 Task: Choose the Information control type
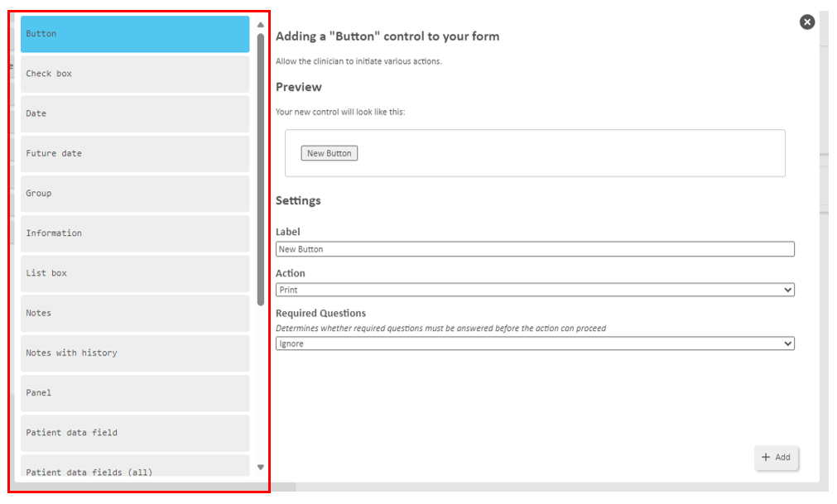[x=135, y=233]
